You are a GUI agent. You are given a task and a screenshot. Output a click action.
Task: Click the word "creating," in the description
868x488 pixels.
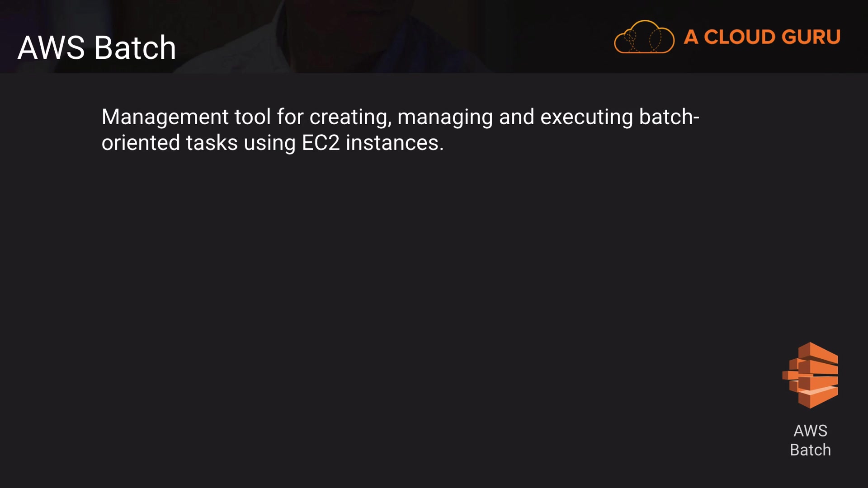(x=350, y=117)
